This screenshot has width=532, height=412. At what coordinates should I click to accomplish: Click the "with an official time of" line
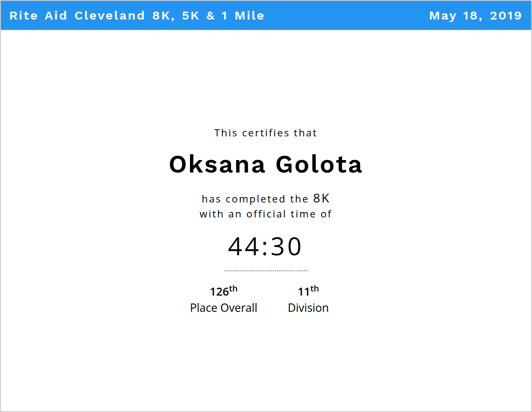(266, 214)
